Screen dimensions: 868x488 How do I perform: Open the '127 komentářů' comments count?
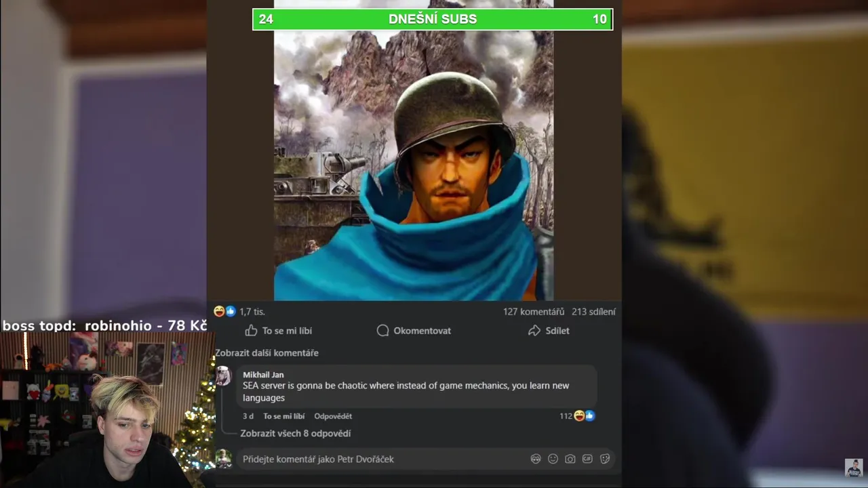534,312
